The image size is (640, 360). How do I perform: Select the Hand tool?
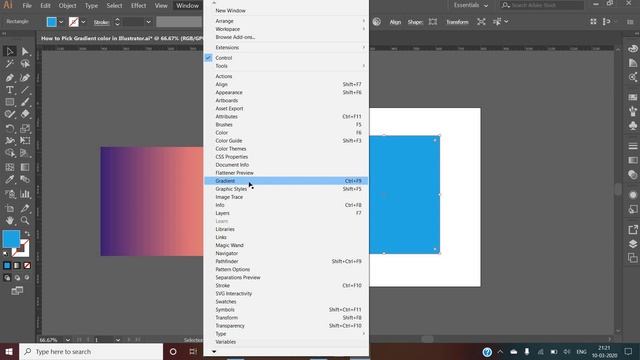coord(9,221)
